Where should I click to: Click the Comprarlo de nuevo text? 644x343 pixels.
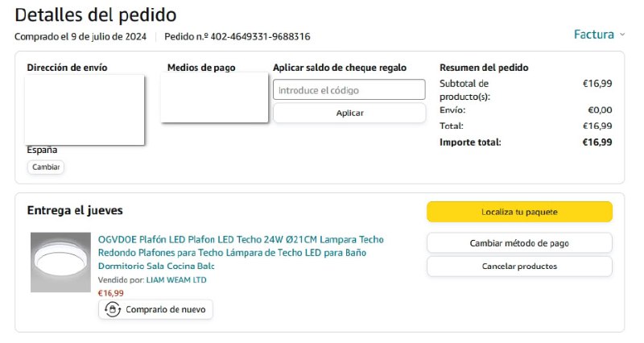click(x=165, y=309)
